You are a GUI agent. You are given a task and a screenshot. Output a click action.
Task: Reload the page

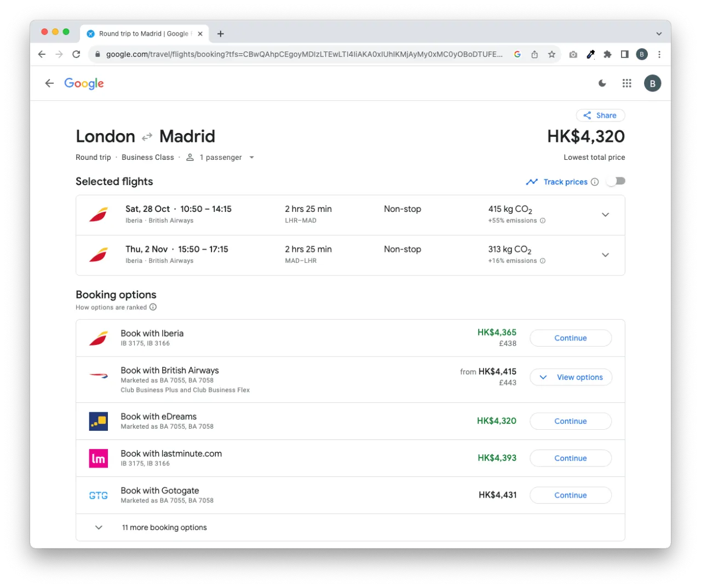[x=76, y=54]
